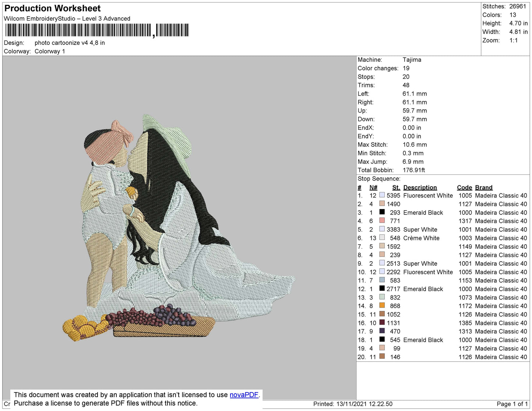Pick the pink swatch for code 1317

tap(382, 220)
